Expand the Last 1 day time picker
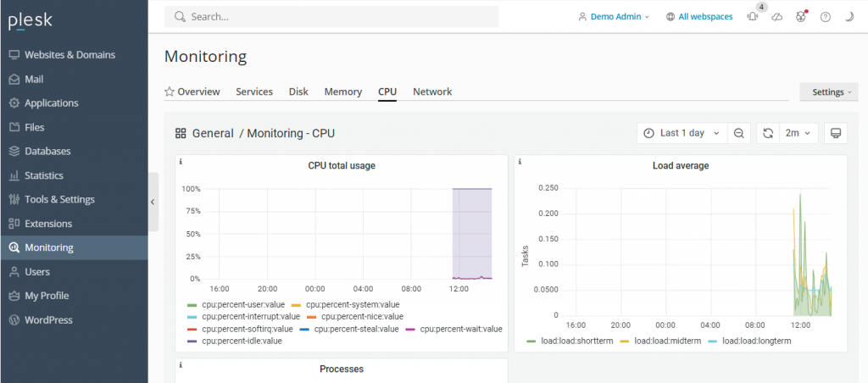Screen dimensions: 868x383 [x=682, y=133]
